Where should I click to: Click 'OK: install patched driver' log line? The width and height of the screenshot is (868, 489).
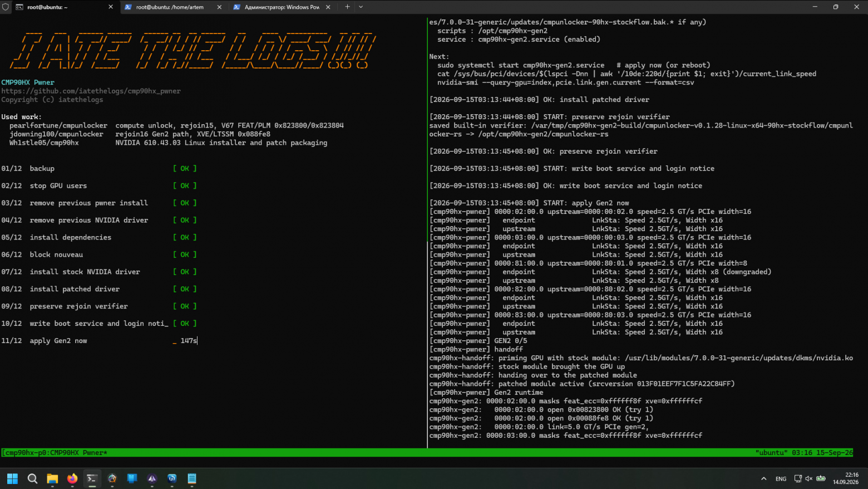pos(539,100)
